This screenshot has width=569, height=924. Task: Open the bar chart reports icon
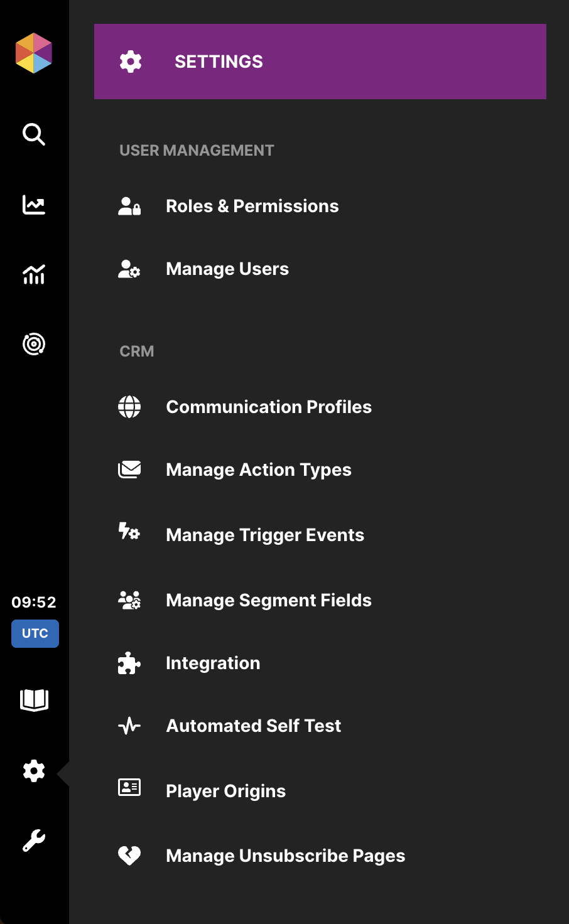(34, 274)
